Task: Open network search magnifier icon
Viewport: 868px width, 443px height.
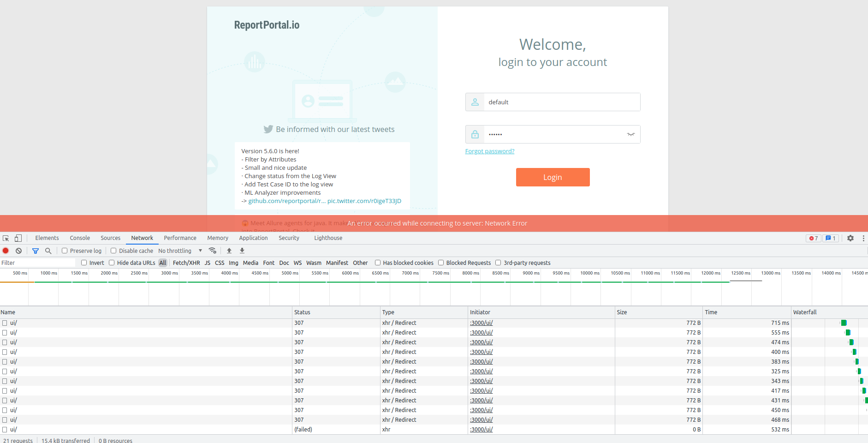Action: (x=48, y=251)
